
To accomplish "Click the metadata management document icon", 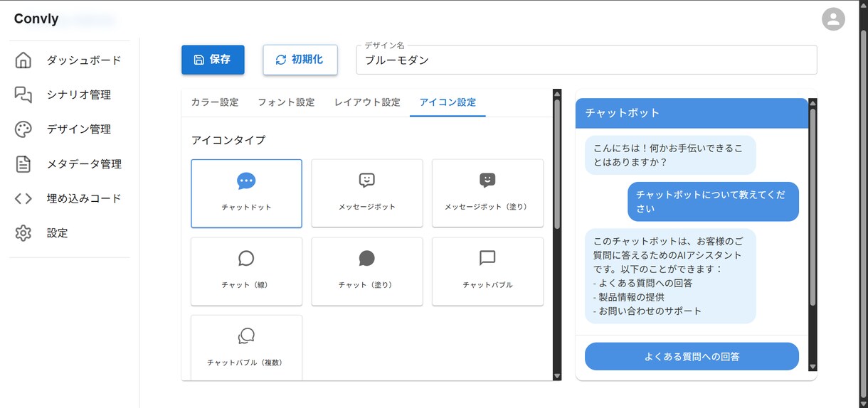I will 23,164.
